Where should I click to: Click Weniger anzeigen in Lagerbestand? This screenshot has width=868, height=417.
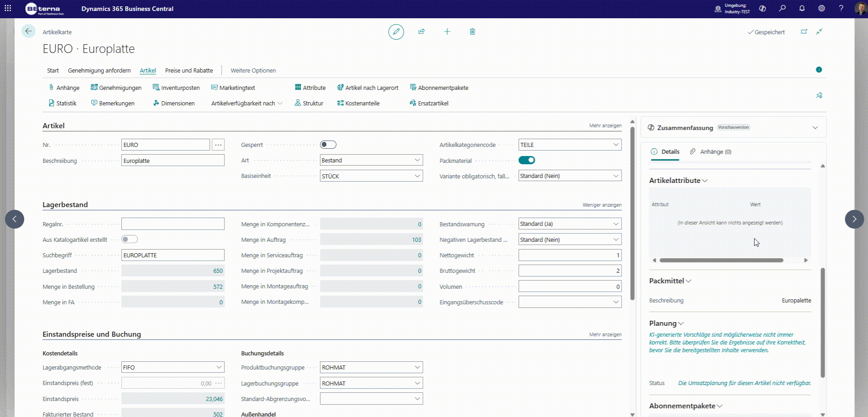[x=602, y=205]
